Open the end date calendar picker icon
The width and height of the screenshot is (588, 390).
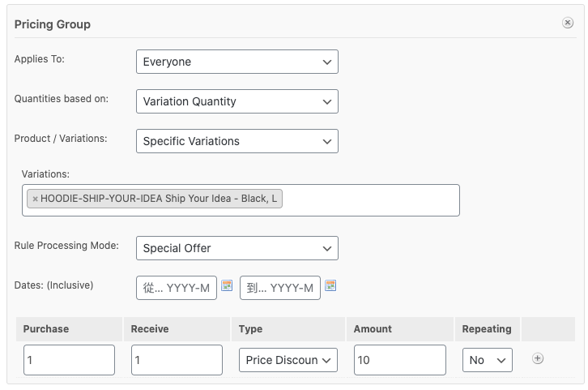point(330,285)
